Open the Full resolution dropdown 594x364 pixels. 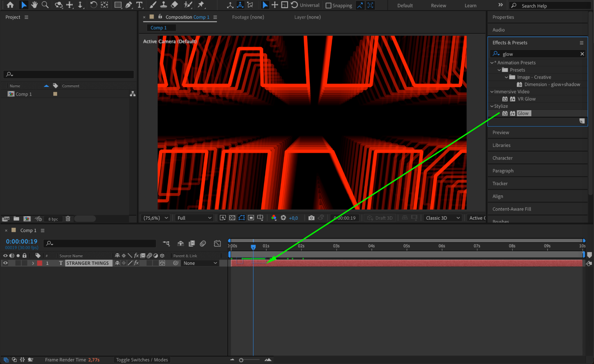point(194,218)
